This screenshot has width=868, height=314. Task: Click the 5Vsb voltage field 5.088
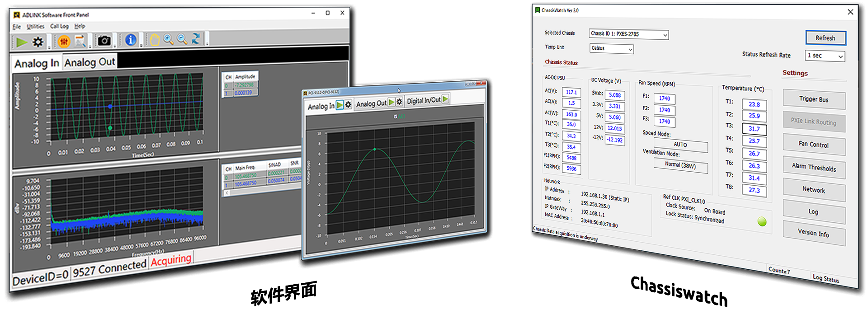(615, 95)
